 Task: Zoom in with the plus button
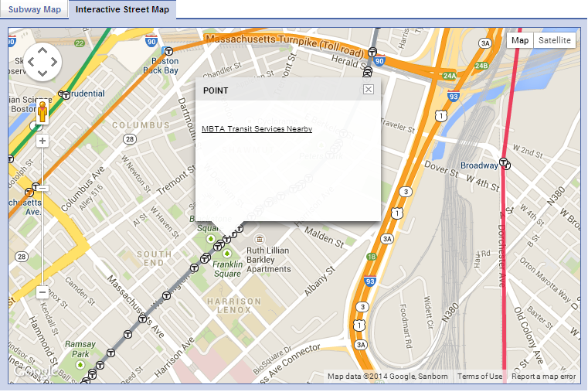click(42, 141)
